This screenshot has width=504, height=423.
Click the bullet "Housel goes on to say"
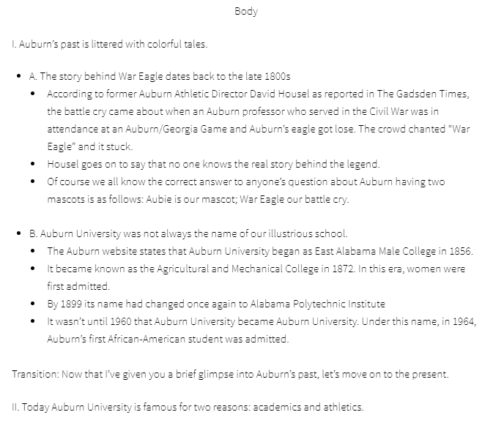[x=213, y=164]
